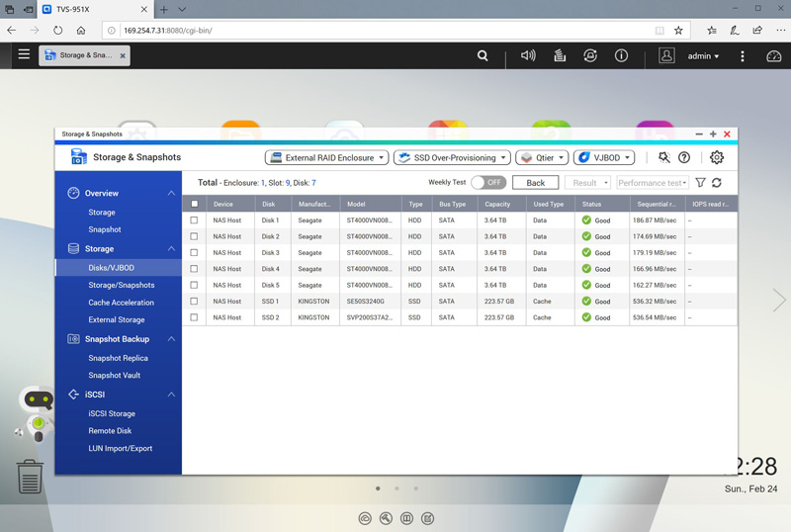Refresh the disk list with reload icon

pos(717,183)
